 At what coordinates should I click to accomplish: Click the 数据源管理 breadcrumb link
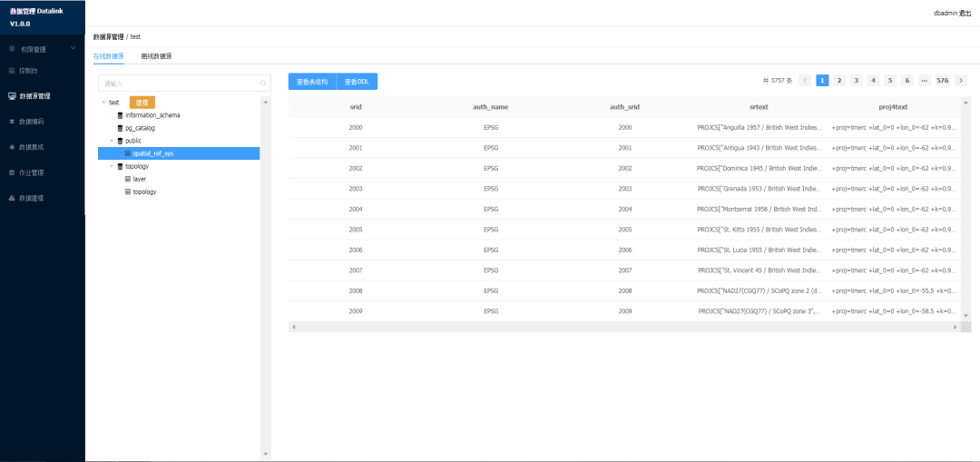(108, 37)
